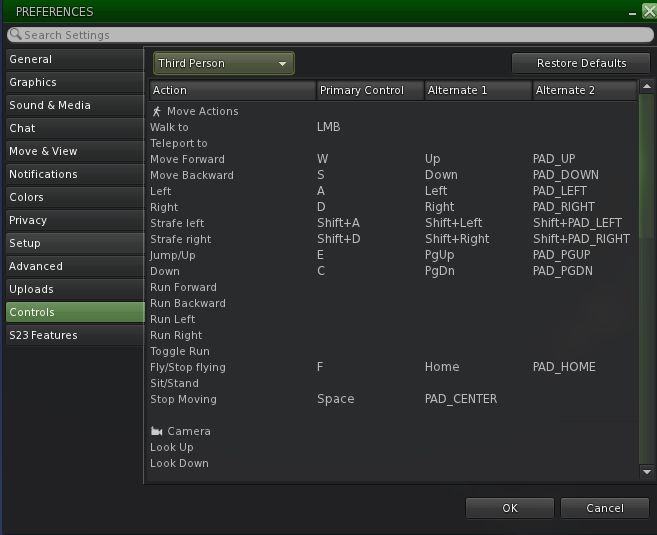657x535 pixels.
Task: Click in the Search Settings field
Action: click(x=330, y=35)
